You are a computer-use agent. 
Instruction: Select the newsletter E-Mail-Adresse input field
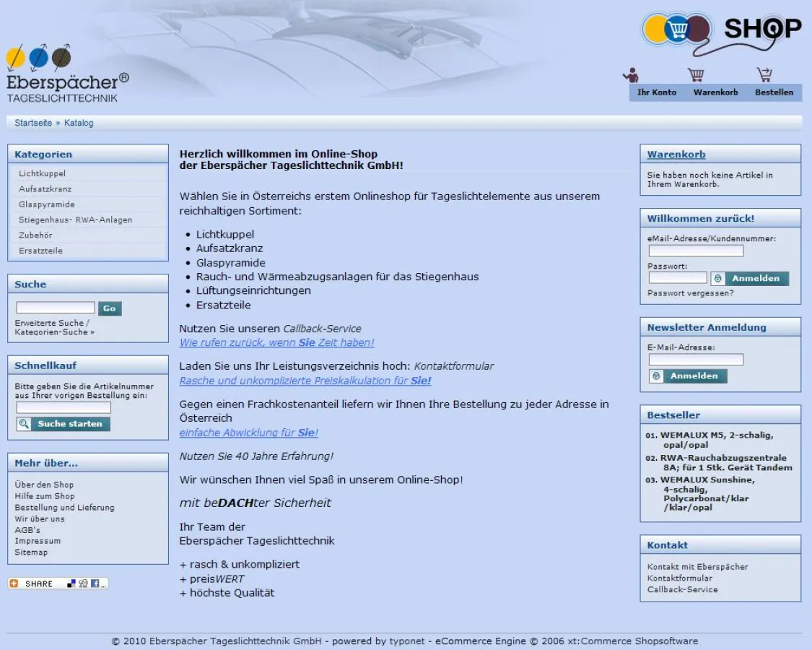[695, 359]
